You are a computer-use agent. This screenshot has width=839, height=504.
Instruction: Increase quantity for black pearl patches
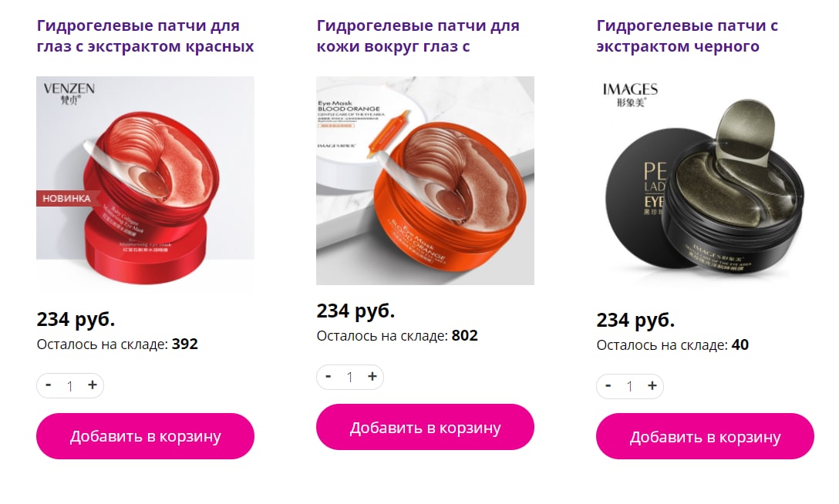tap(652, 386)
